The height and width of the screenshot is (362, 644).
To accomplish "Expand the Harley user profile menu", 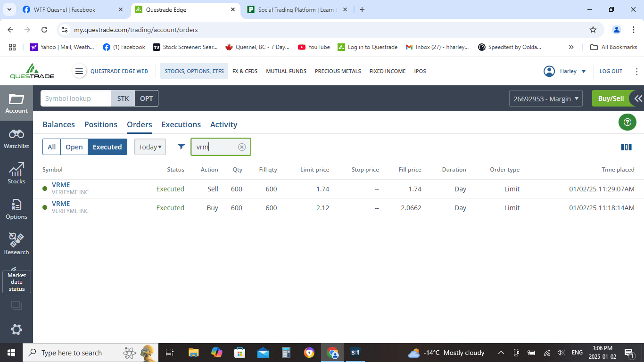I will tap(564, 71).
